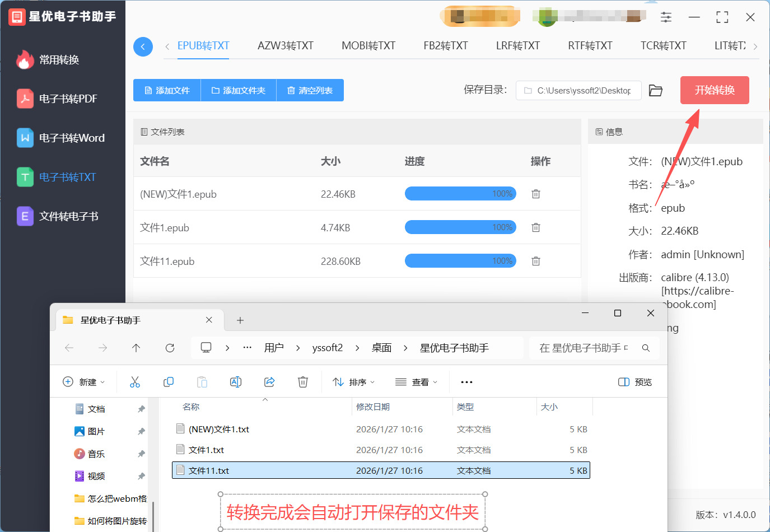Click the progress bar of 文件1.epub
The height and width of the screenshot is (532, 770).
[x=460, y=227]
